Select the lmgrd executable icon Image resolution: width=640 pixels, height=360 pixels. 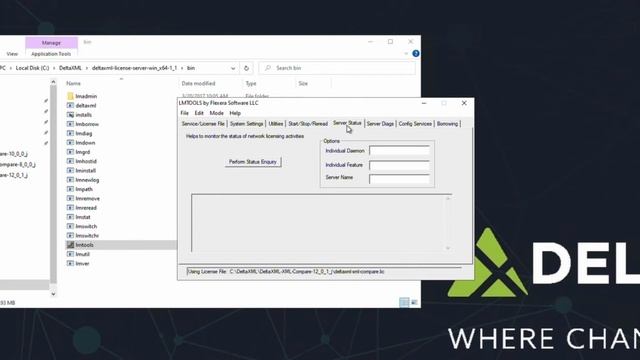[x=70, y=152]
